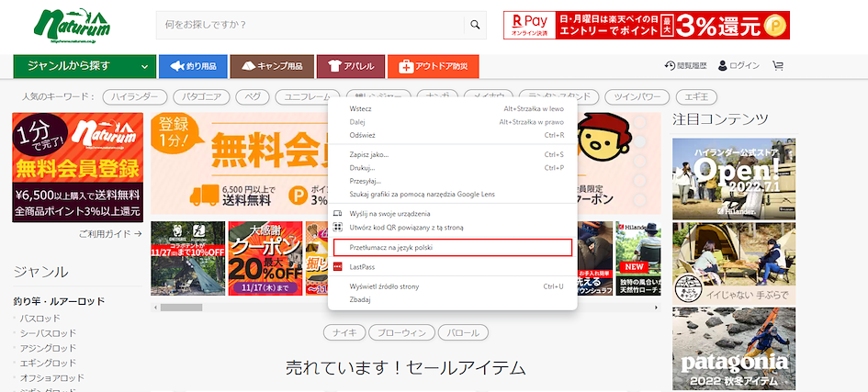The height and width of the screenshot is (392, 868).
Task: Click 売れています！セールアイテム heading
Action: point(405,368)
